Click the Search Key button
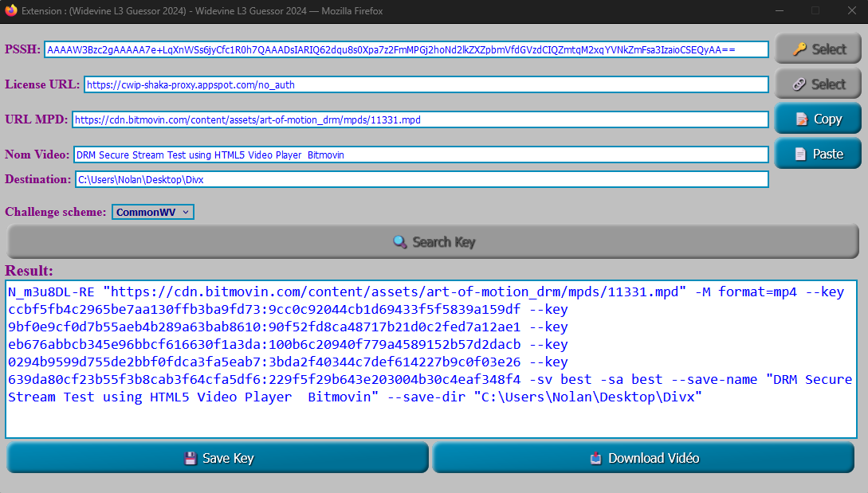This screenshot has height=493, width=868. pos(433,242)
